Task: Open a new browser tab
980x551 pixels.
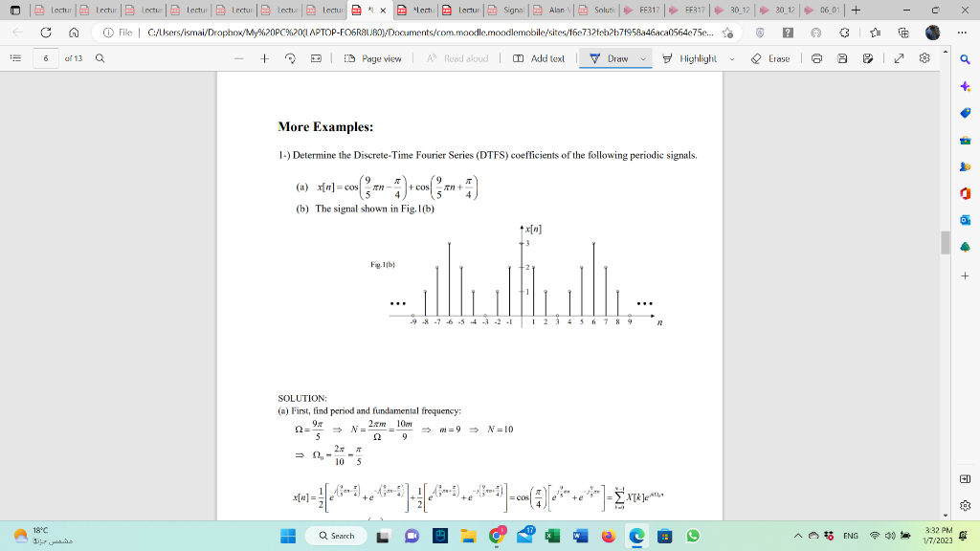Action: pyautogui.click(x=856, y=10)
